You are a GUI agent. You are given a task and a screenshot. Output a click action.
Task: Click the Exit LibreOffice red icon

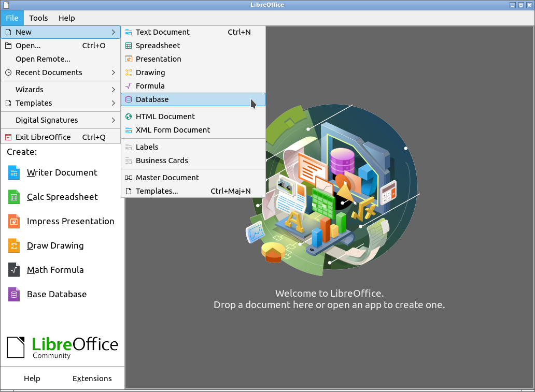pos(8,137)
